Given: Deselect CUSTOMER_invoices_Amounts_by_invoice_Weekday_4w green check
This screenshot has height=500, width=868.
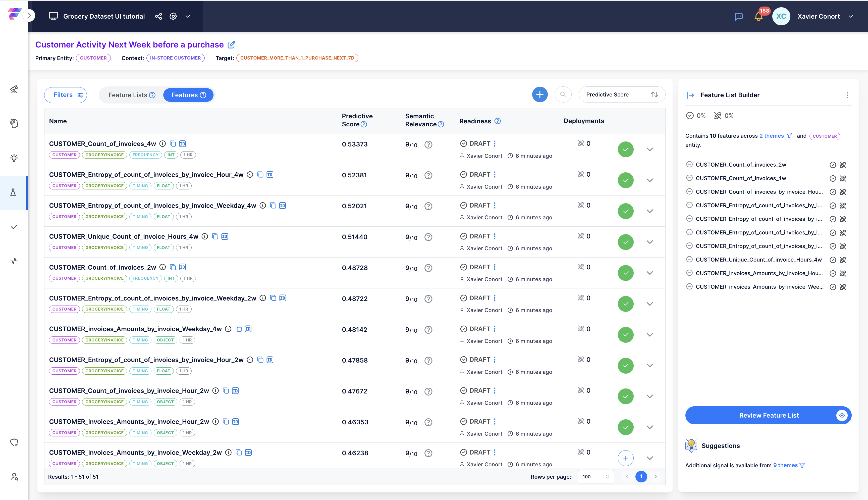Looking at the screenshot, I should pyautogui.click(x=625, y=335).
